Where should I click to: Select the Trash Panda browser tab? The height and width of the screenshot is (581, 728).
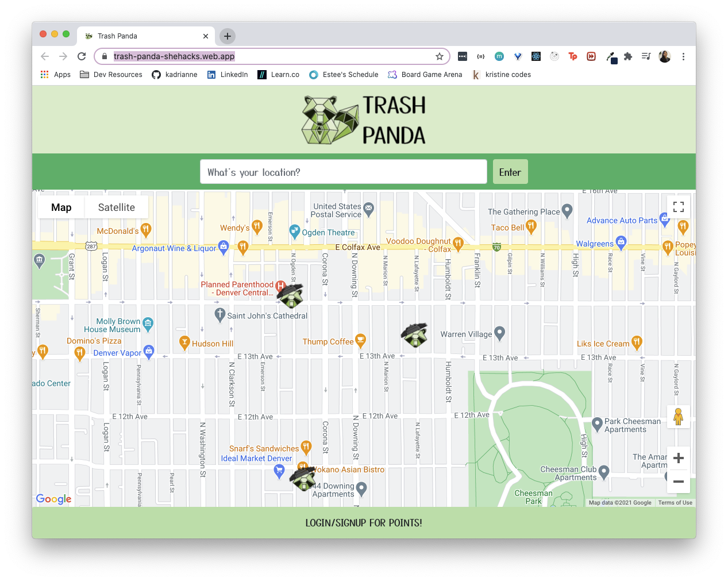point(147,36)
